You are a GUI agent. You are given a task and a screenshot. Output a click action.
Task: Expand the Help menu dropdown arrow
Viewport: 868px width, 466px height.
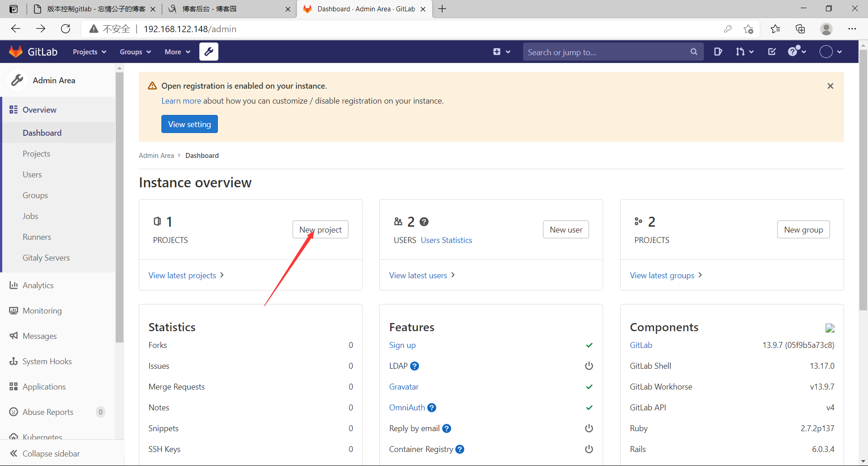[804, 52]
